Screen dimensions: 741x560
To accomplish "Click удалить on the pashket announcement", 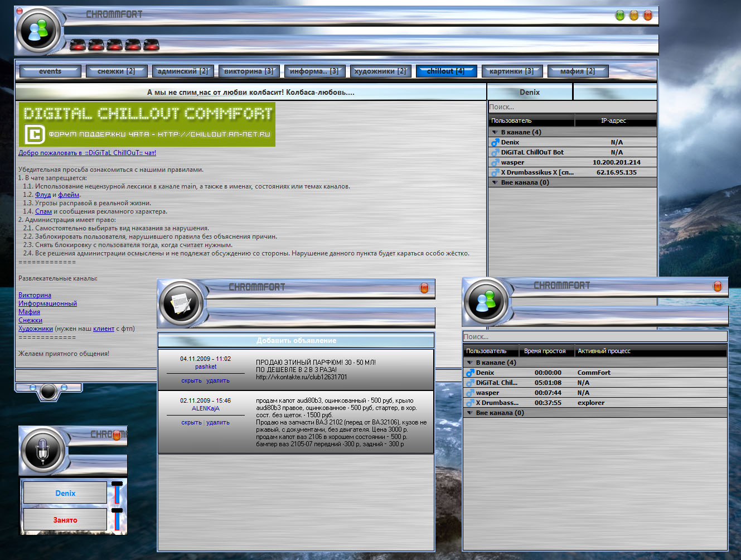I will pyautogui.click(x=217, y=381).
